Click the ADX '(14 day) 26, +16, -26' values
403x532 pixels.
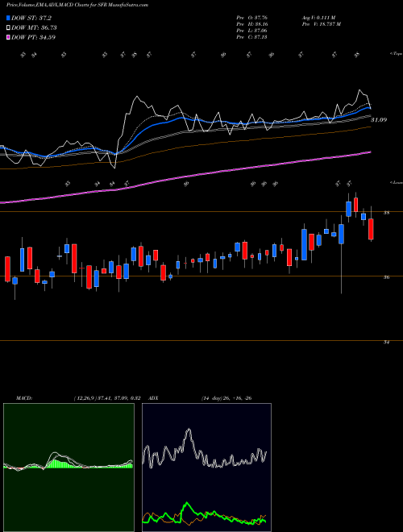226,398
